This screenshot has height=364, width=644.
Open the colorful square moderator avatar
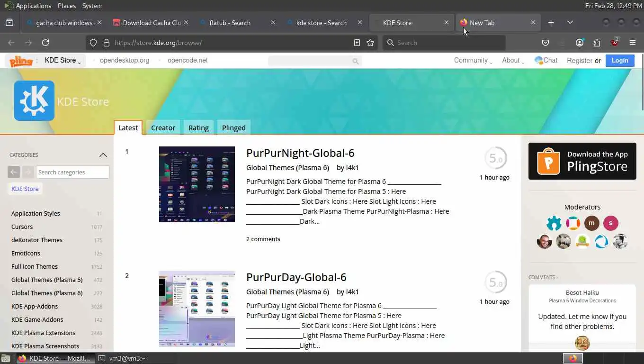pos(572,223)
